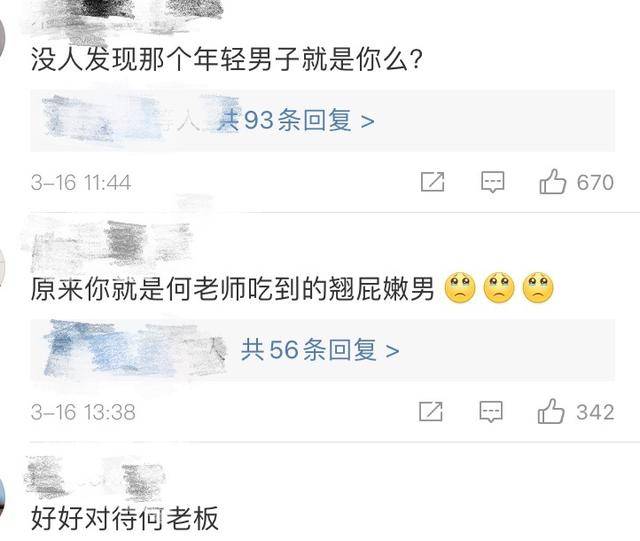Tap reply bubble icon on 11:44 comment

pos(493,182)
